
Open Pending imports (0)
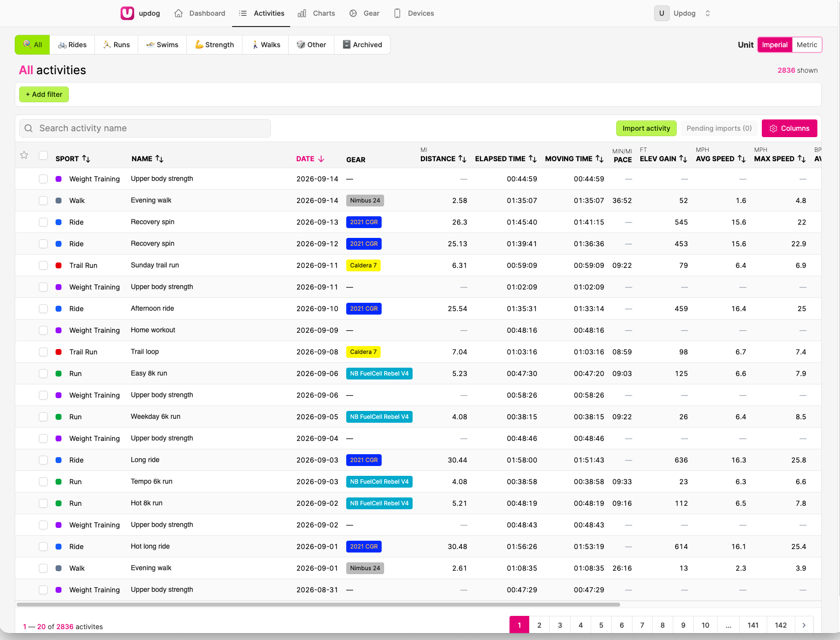coord(719,128)
